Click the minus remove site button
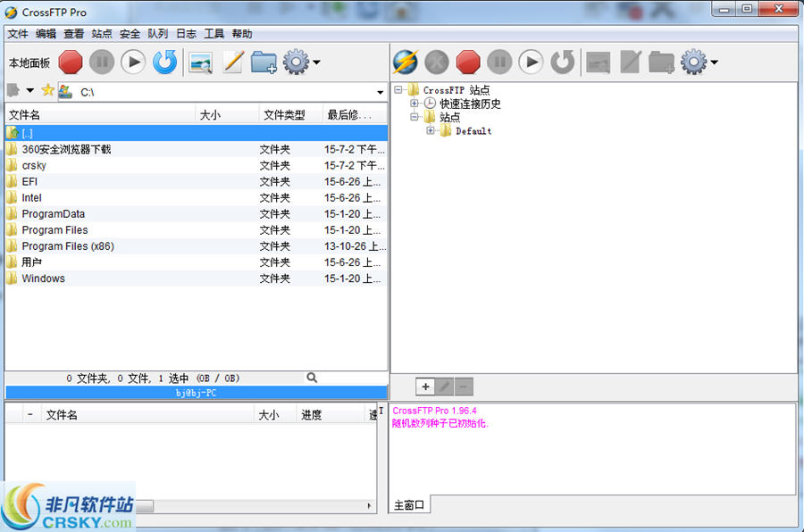Image resolution: width=804 pixels, height=532 pixels. coord(464,387)
